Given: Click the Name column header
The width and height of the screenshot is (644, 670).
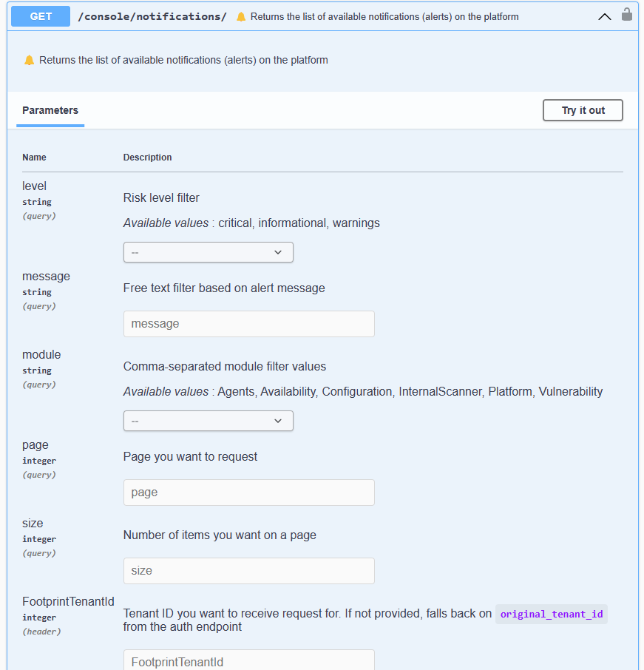Looking at the screenshot, I should coord(34,158).
